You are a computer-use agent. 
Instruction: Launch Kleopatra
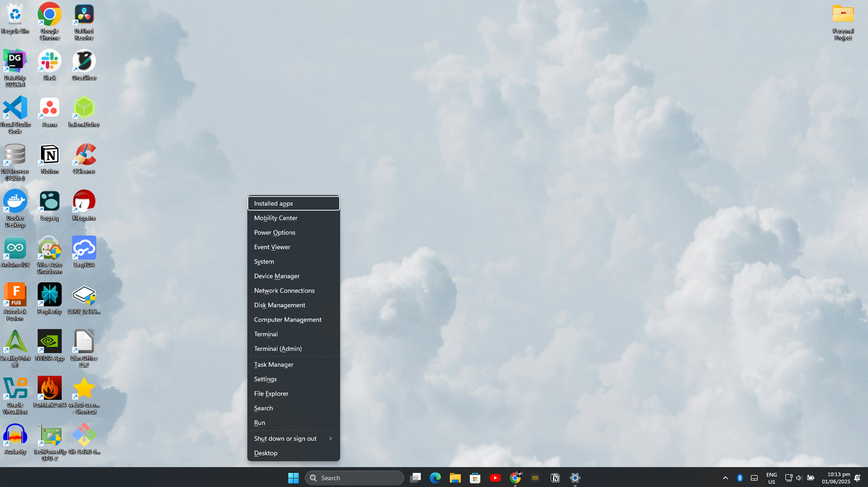point(84,202)
